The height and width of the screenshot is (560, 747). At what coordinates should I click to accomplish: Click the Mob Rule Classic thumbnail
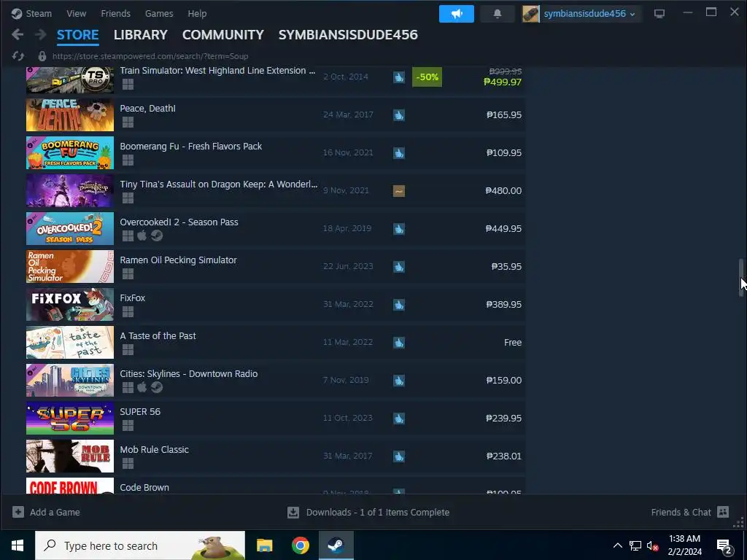click(x=70, y=456)
